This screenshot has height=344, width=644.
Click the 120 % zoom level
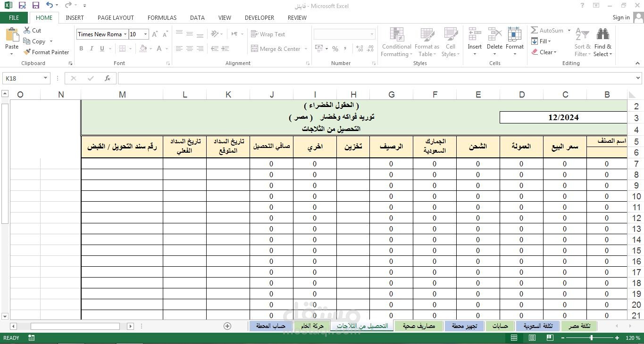pos(633,338)
